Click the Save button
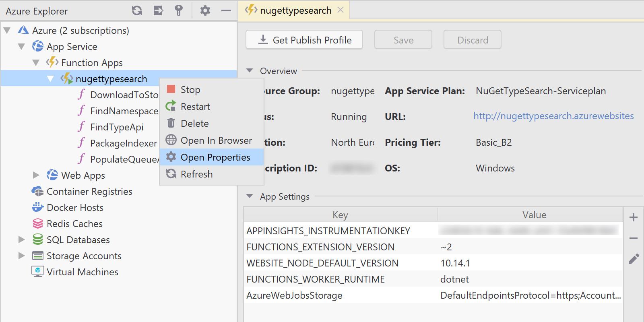Viewport: 644px width, 322px height. pyautogui.click(x=403, y=40)
